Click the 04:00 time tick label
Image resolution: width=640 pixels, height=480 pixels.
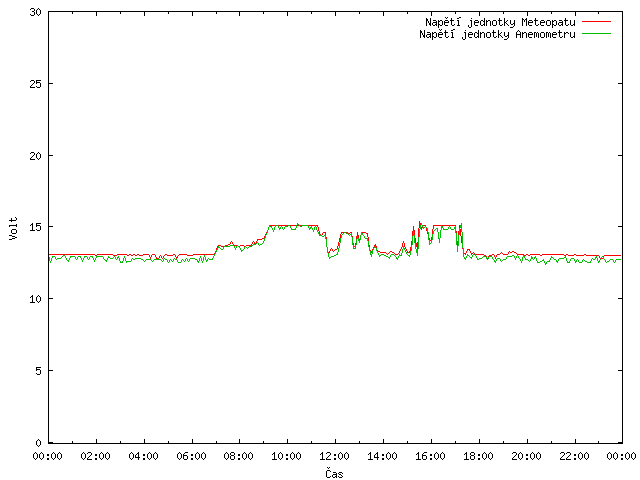point(143,456)
